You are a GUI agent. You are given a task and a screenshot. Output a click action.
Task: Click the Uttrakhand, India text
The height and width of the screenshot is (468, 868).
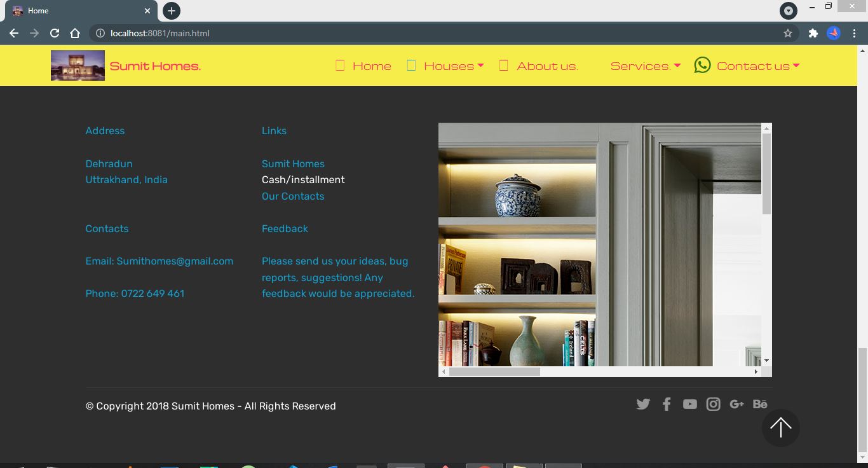[126, 180]
